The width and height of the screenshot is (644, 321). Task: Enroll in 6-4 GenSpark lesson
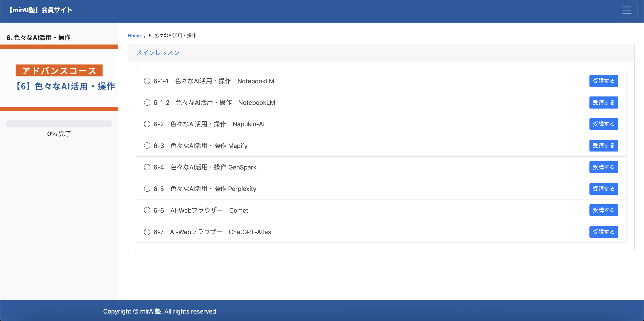pyautogui.click(x=603, y=167)
